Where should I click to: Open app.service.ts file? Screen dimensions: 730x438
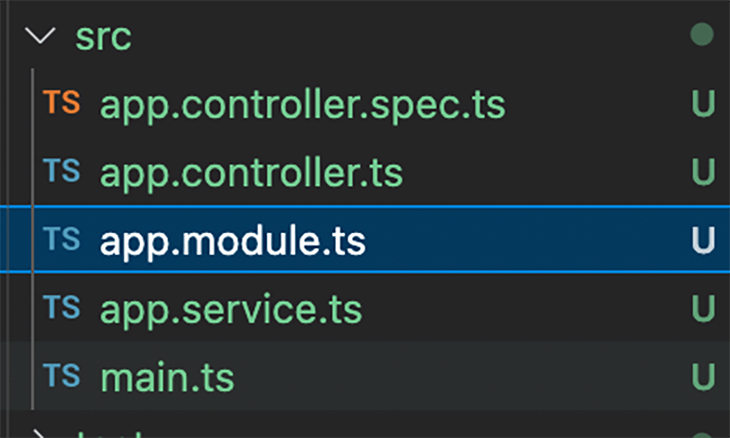click(231, 310)
